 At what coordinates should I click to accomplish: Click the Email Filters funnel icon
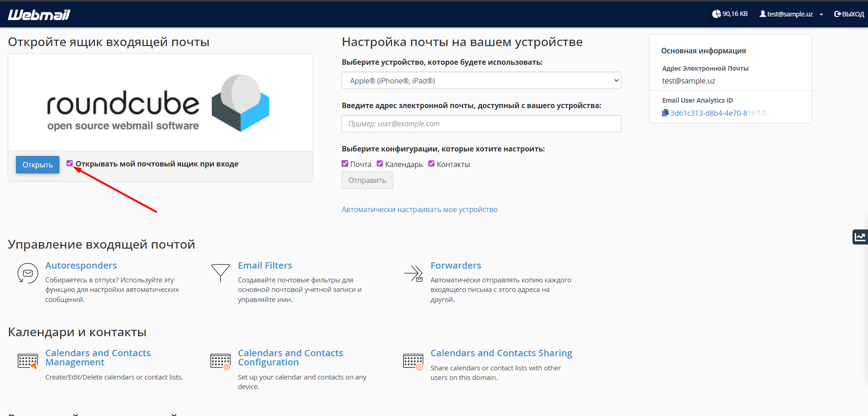click(x=221, y=273)
